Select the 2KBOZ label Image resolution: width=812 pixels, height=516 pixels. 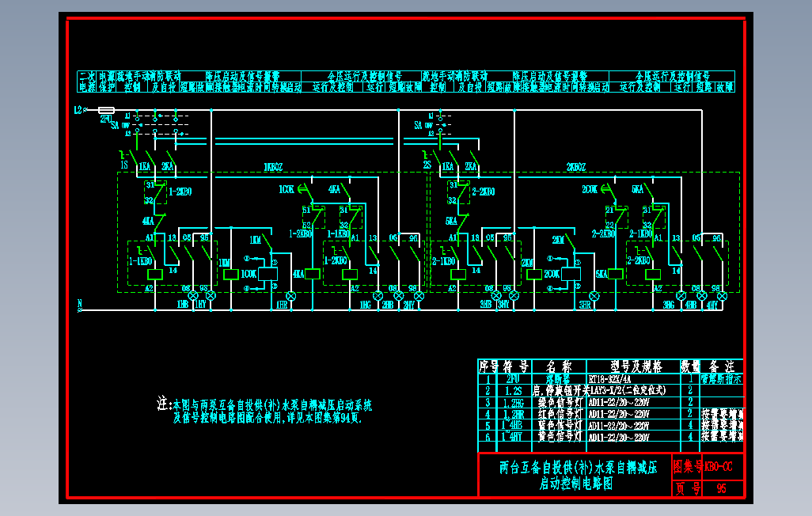(x=576, y=167)
